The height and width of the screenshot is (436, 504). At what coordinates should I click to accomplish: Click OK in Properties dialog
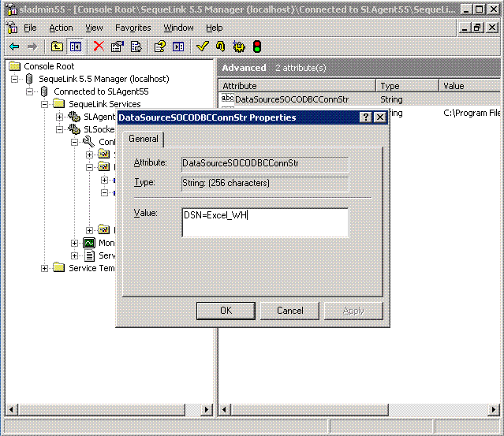click(226, 311)
